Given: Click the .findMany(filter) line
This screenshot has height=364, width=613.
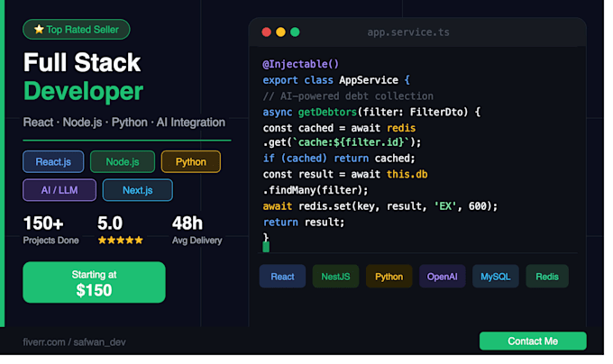Looking at the screenshot, I should 316,190.
